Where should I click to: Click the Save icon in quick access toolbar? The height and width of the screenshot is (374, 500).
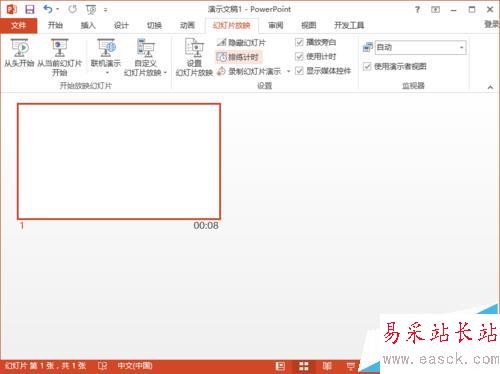pos(30,9)
